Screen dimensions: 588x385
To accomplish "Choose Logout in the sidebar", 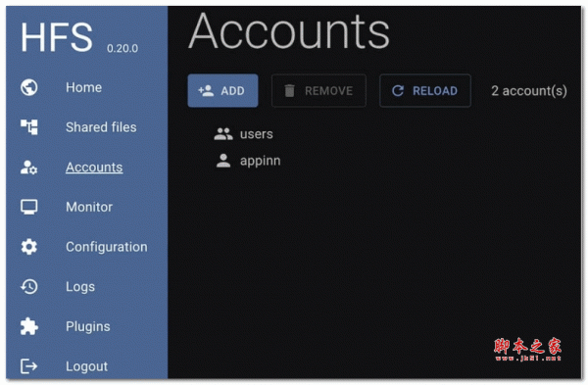I will click(x=86, y=366).
